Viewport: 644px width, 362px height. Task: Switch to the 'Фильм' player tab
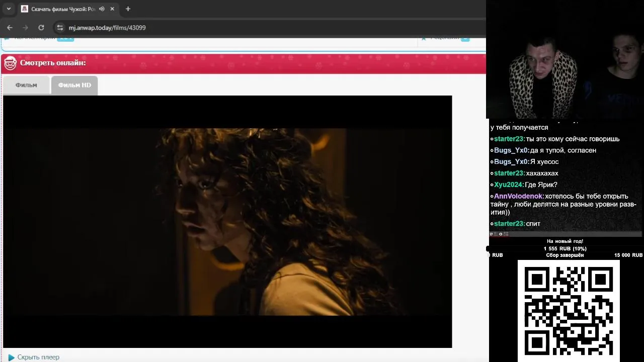pyautogui.click(x=26, y=85)
